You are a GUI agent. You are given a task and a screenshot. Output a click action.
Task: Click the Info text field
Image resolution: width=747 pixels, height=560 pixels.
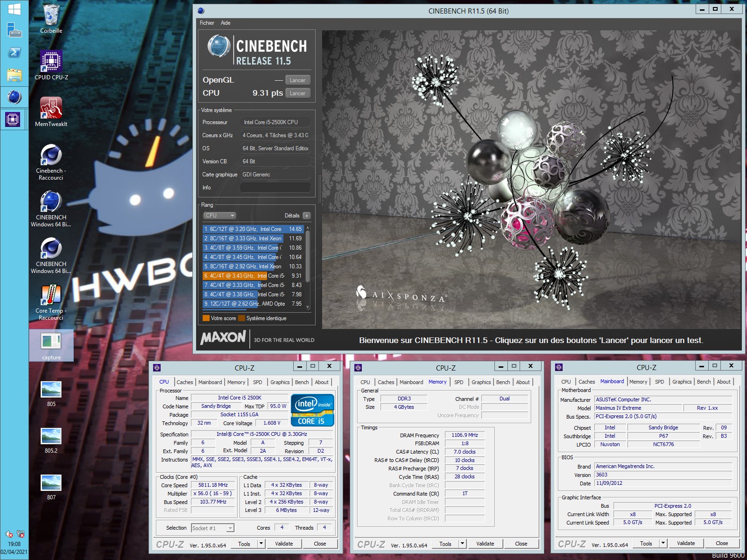click(x=275, y=188)
